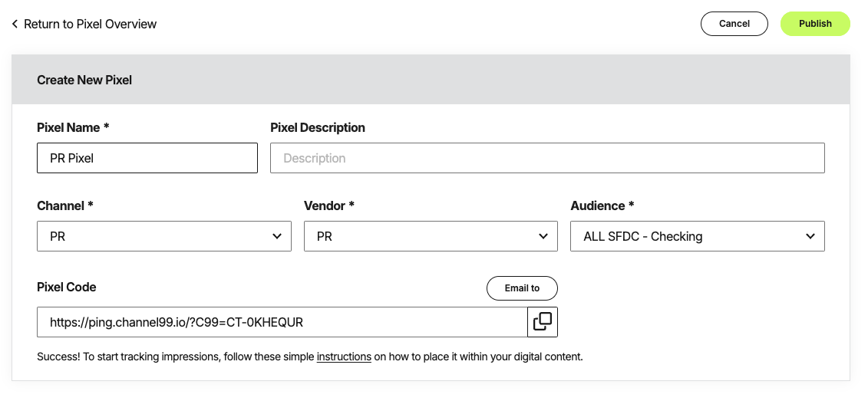Select the Pixel Code URL field

pyautogui.click(x=282, y=322)
